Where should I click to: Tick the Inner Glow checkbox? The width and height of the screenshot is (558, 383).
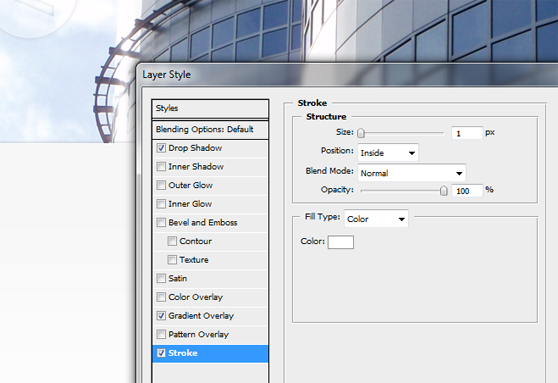pyautogui.click(x=161, y=204)
